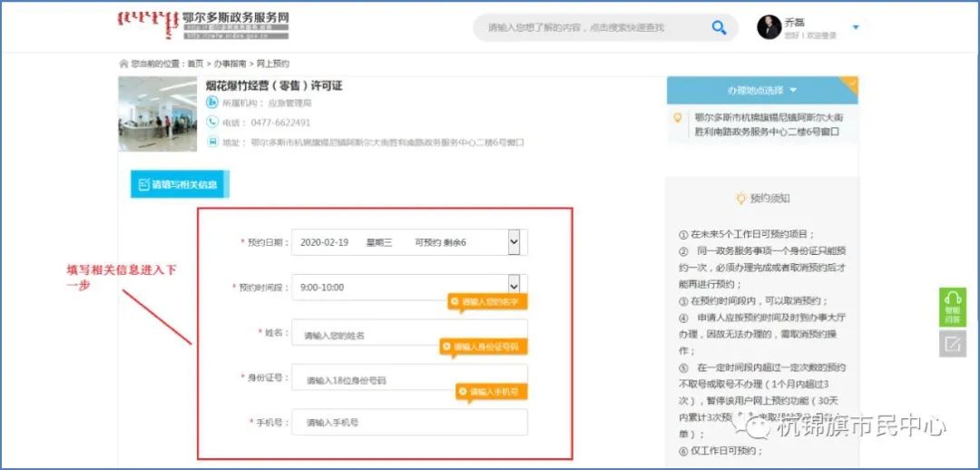Open the 9:00-10:00 time slot dropdown
The image size is (980, 470).
click(514, 287)
